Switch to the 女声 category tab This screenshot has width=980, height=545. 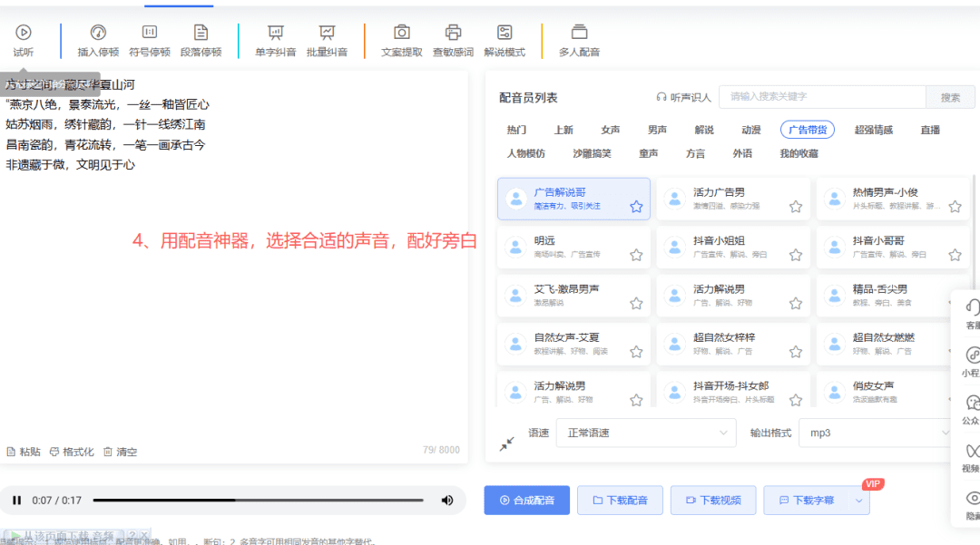coord(610,130)
